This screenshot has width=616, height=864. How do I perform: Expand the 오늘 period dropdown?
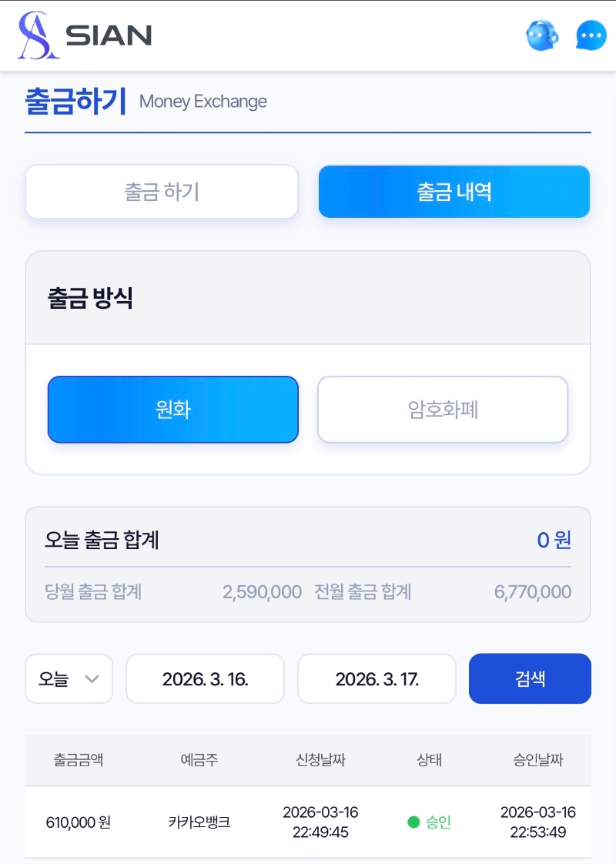pos(69,678)
